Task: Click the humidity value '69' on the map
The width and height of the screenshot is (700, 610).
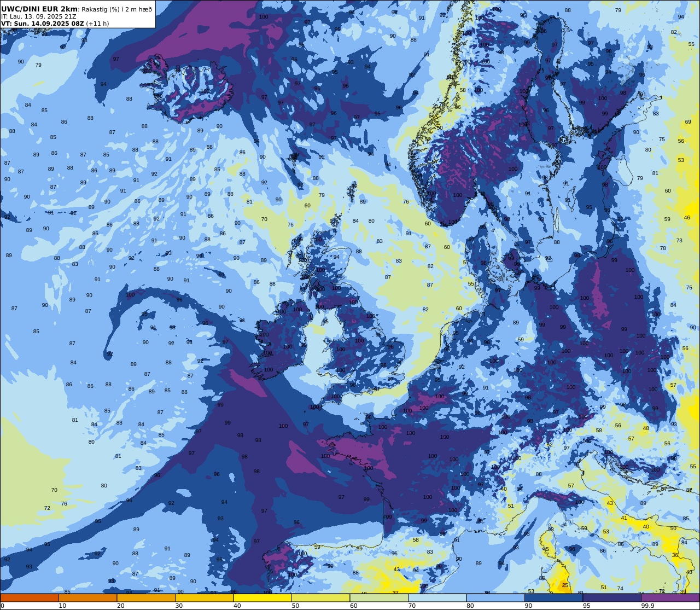Action: pos(688,122)
